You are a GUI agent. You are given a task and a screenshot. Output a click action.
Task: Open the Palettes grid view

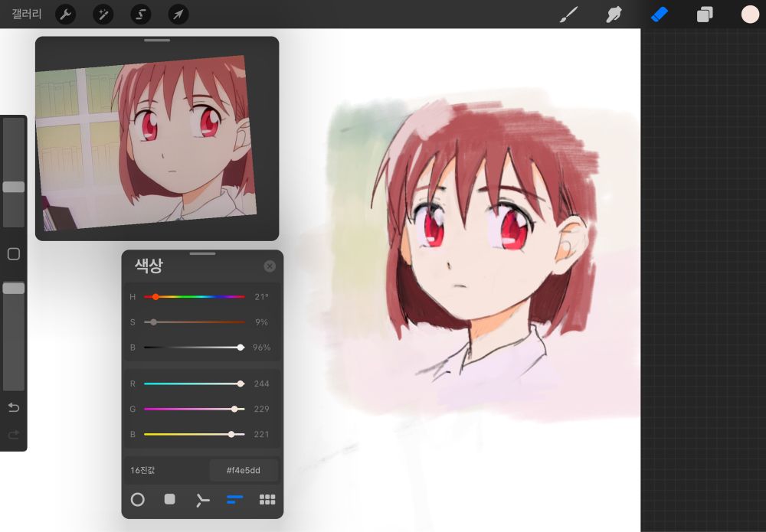pos(267,499)
